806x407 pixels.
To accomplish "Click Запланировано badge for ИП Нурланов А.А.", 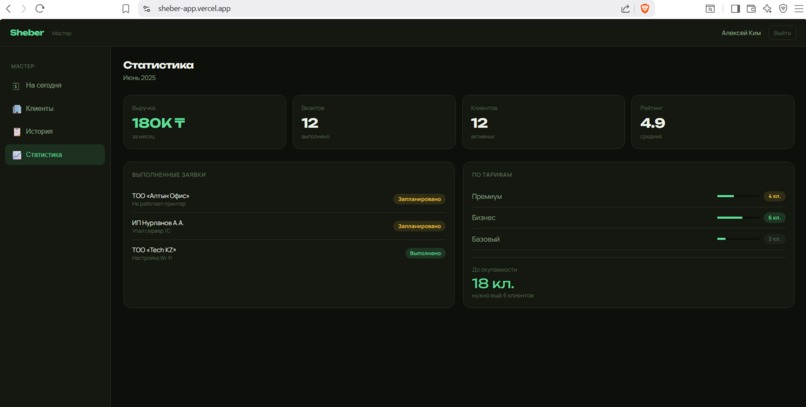I will [419, 226].
